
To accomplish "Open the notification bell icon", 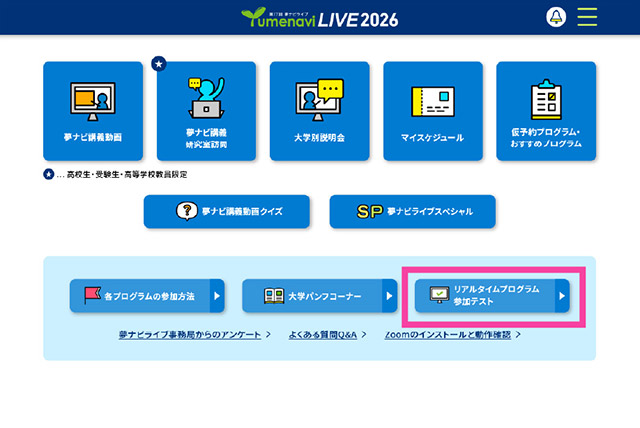I will (x=556, y=17).
